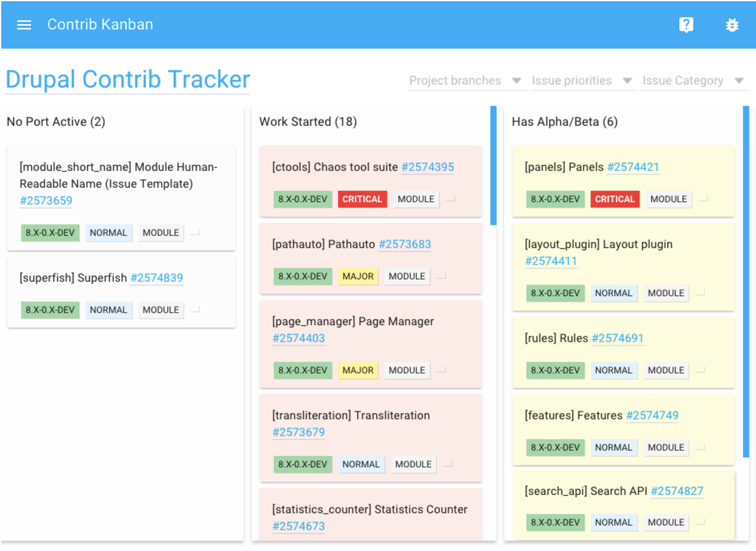The height and width of the screenshot is (551, 756).
Task: Click the [page_manager] Page Manager title
Action: tap(353, 322)
